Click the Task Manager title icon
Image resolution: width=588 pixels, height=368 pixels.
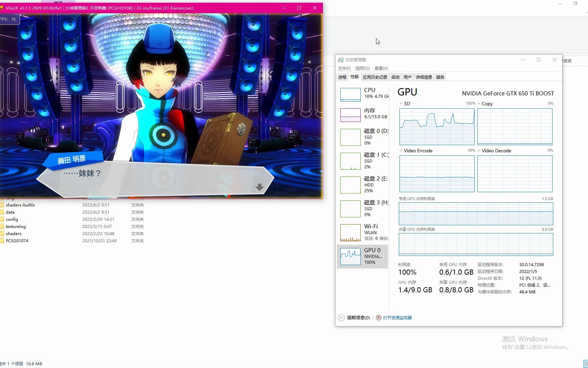click(341, 60)
